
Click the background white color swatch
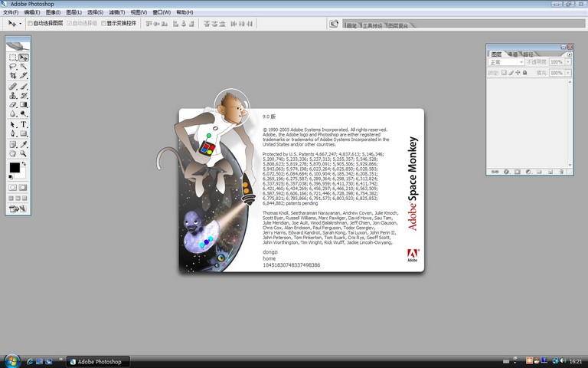tap(22, 175)
